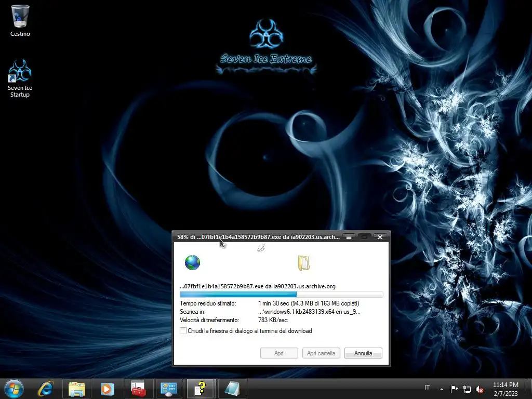The width and height of the screenshot is (532, 399).
Task: Click the muted volume tray icon
Action: pyautogui.click(x=480, y=389)
